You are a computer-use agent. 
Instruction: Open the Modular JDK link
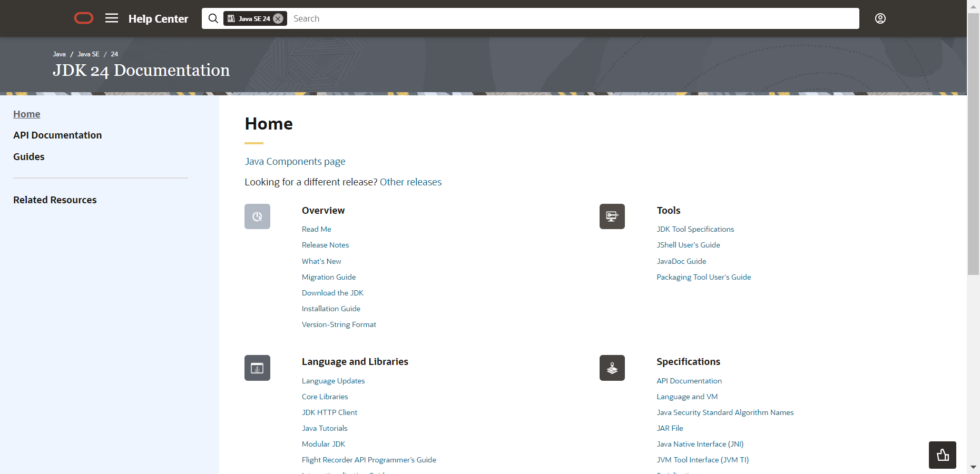324,444
